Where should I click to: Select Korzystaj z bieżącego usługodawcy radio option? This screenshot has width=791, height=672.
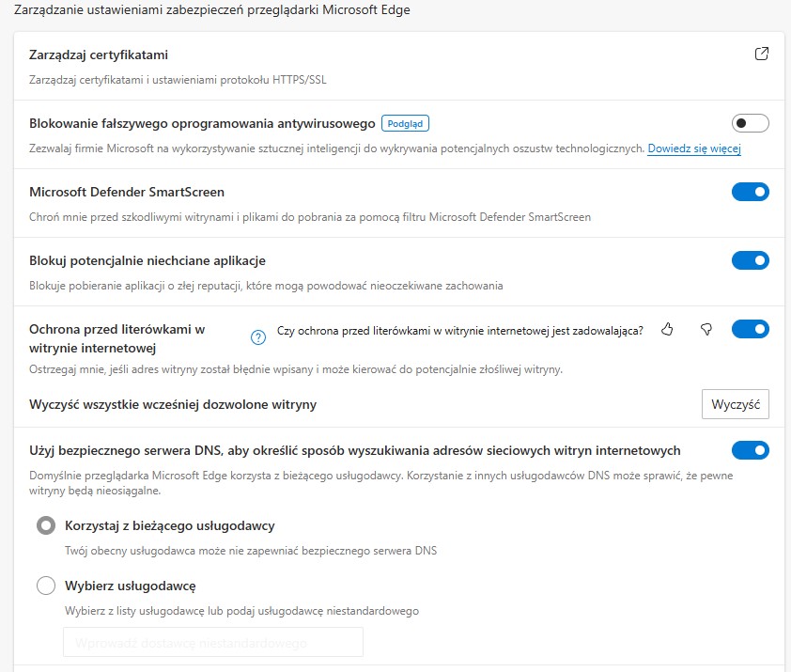(45, 525)
